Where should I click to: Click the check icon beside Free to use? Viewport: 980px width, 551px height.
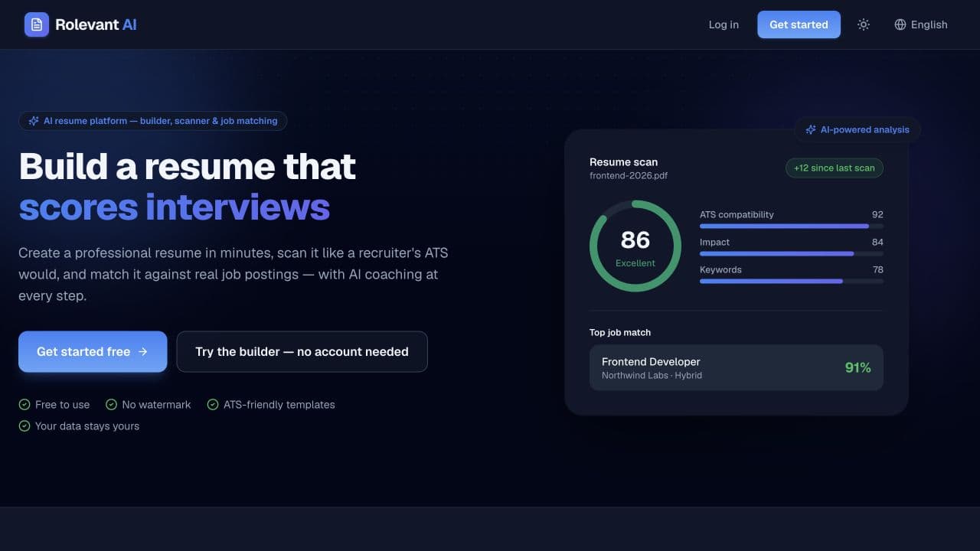pos(24,405)
